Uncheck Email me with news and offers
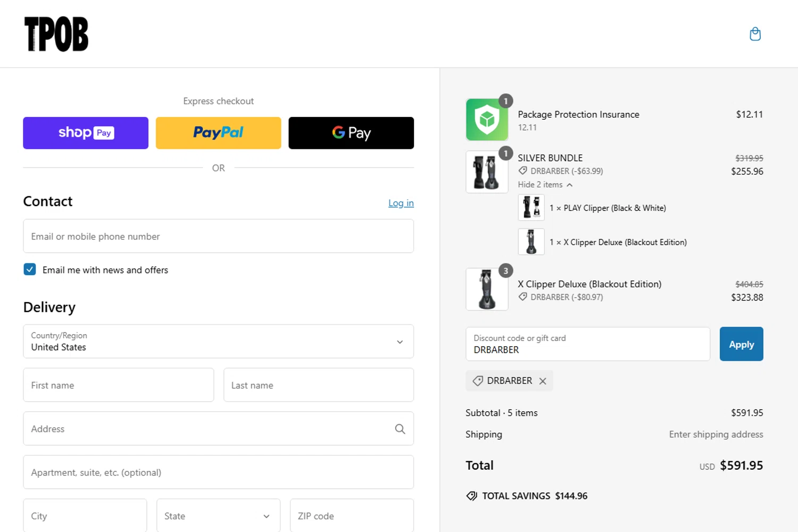 point(30,269)
